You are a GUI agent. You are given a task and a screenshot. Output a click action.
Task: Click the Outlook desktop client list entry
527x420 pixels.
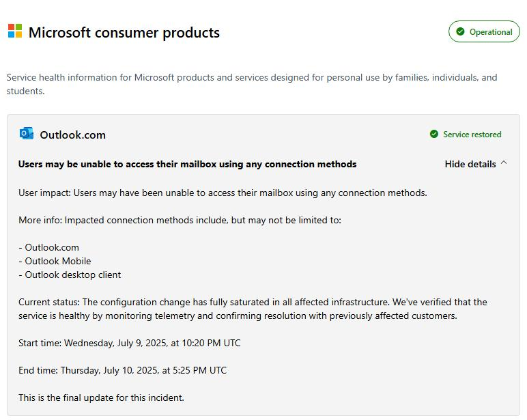pyautogui.click(x=72, y=275)
